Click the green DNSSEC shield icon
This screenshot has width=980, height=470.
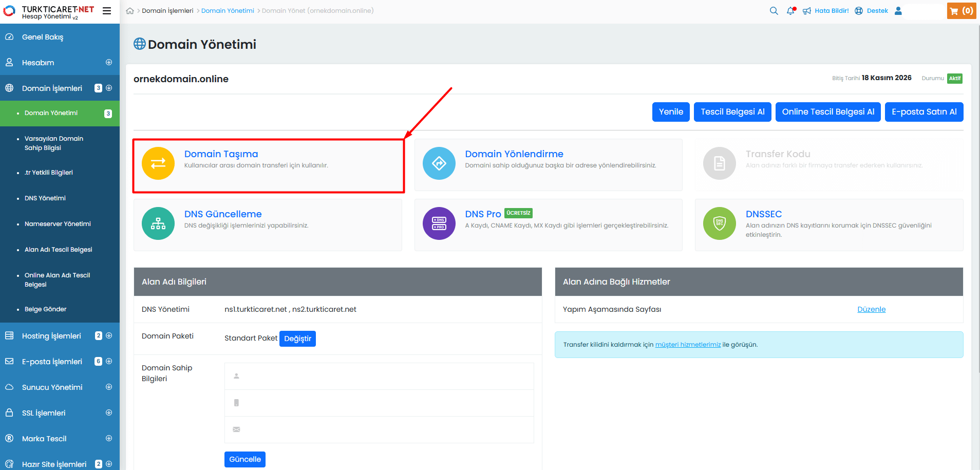(719, 223)
